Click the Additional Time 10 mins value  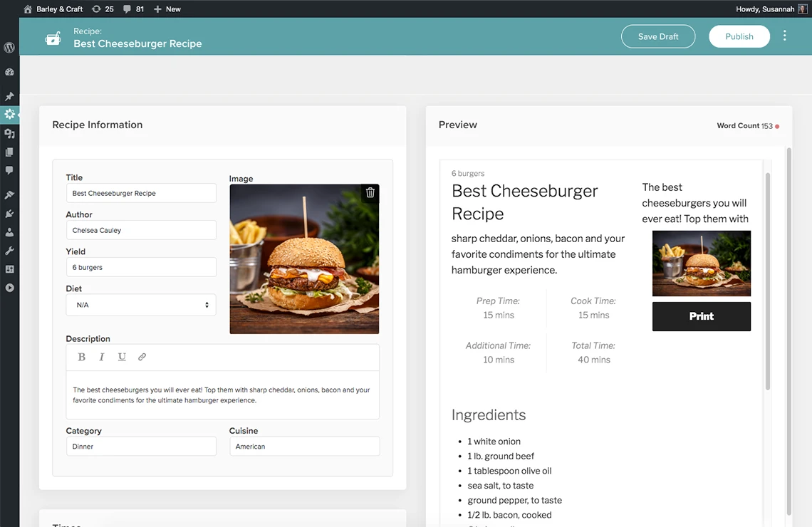click(x=498, y=360)
